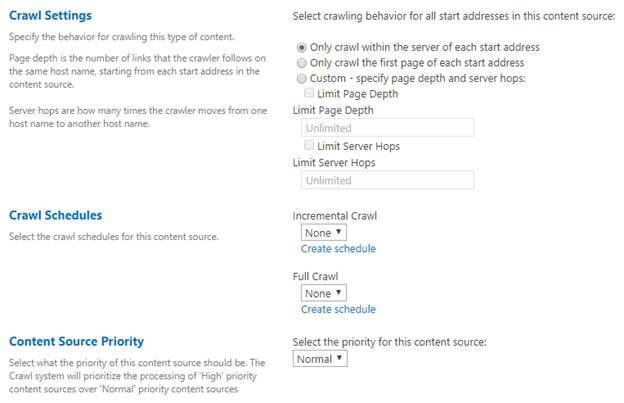
Task: Focus the Limit Server Hops text field
Action: 387,181
